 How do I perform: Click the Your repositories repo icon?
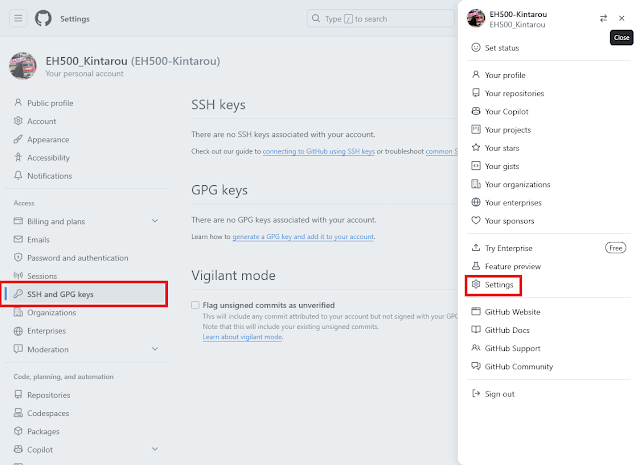point(476,93)
